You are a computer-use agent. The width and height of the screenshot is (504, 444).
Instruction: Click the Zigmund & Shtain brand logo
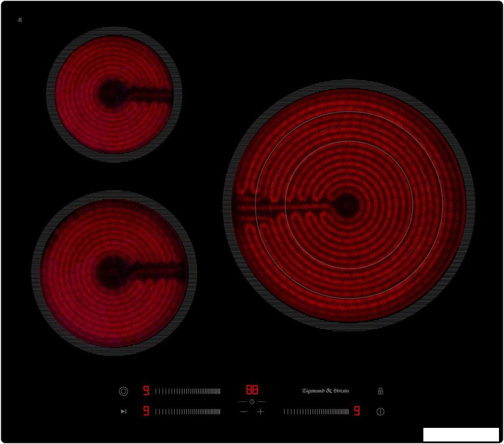(x=325, y=391)
